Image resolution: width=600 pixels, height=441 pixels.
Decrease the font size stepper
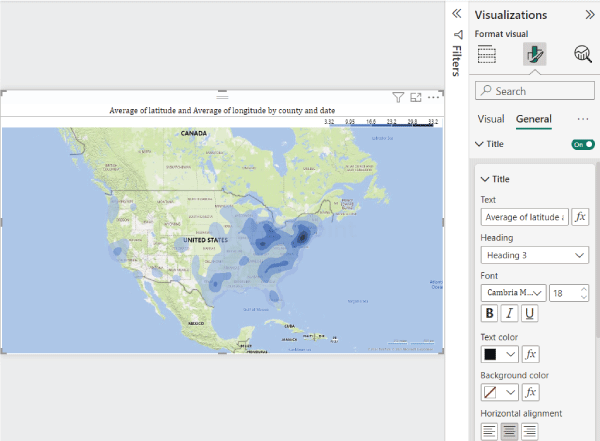click(584, 297)
